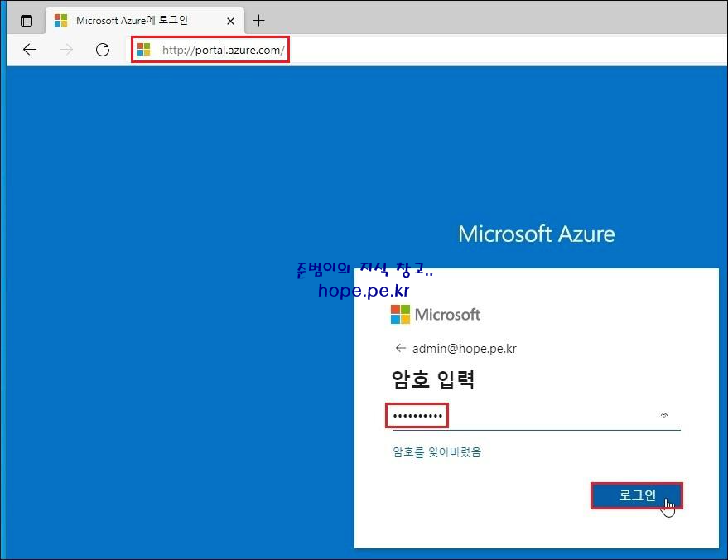Click the password input field
Image resolution: width=728 pixels, height=560 pixels.
click(536, 416)
